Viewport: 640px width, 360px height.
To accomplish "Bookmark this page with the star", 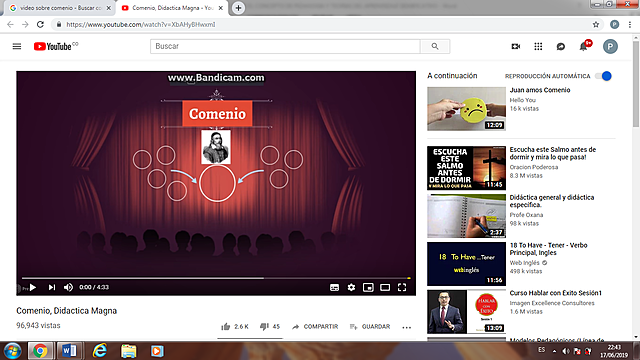I will [596, 24].
